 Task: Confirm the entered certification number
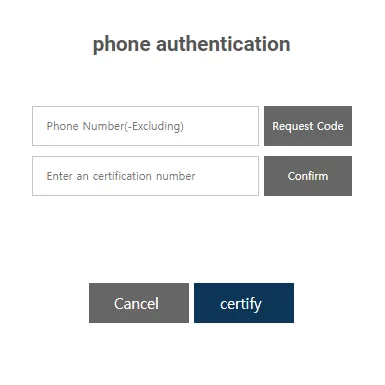[x=308, y=176]
